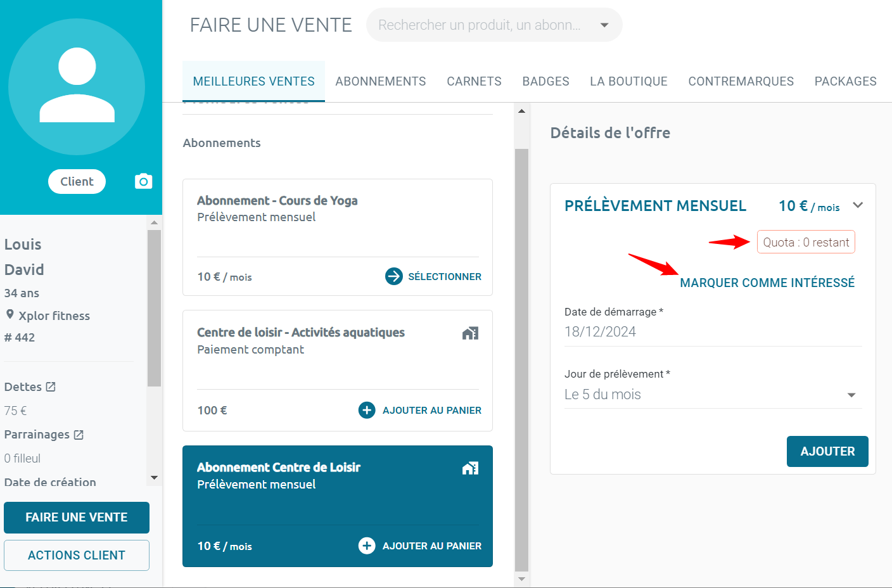Open the La Boutique tab
Viewport: 892px width, 588px height.
coord(628,81)
